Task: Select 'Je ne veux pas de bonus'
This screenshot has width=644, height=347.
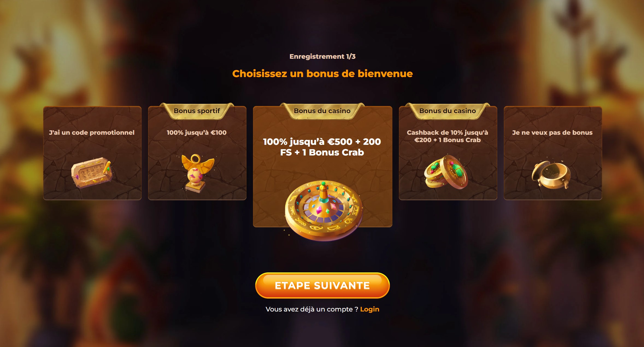Action: pos(553,153)
